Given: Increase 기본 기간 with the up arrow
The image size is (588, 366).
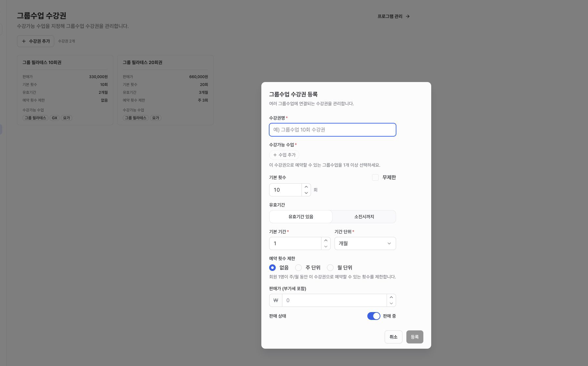Looking at the screenshot, I should 326,241.
